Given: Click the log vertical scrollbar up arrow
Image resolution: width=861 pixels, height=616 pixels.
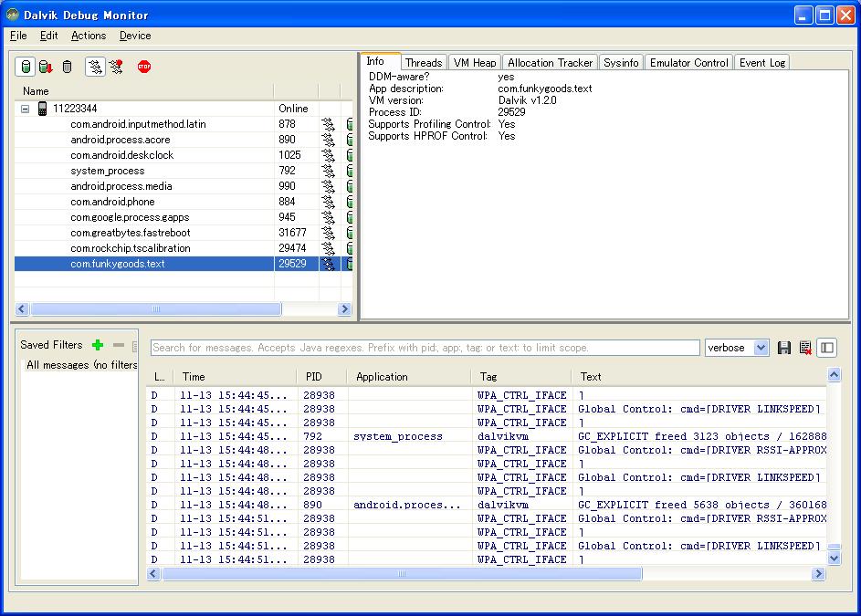Looking at the screenshot, I should (835, 375).
